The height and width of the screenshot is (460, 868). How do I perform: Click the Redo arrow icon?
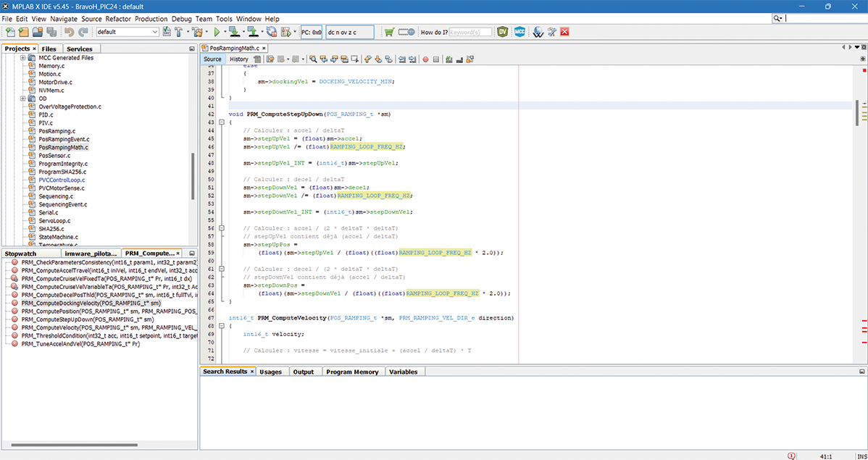83,32
